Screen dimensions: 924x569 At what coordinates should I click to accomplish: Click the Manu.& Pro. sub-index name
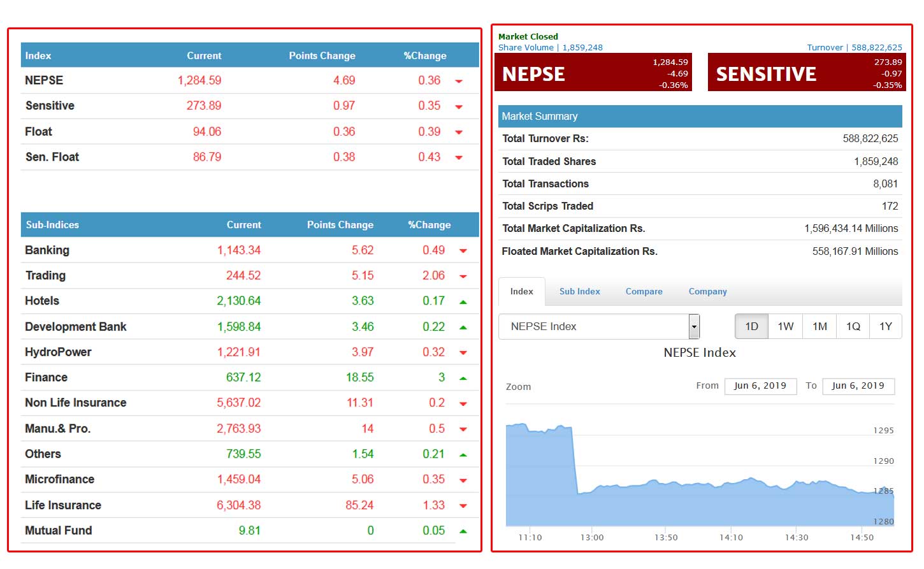tap(58, 429)
